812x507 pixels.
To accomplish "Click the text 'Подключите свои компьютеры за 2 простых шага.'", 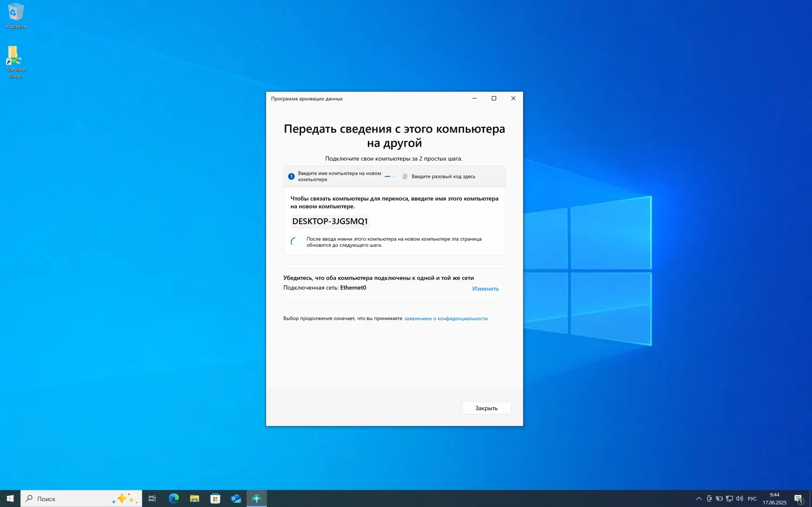I will click(394, 159).
